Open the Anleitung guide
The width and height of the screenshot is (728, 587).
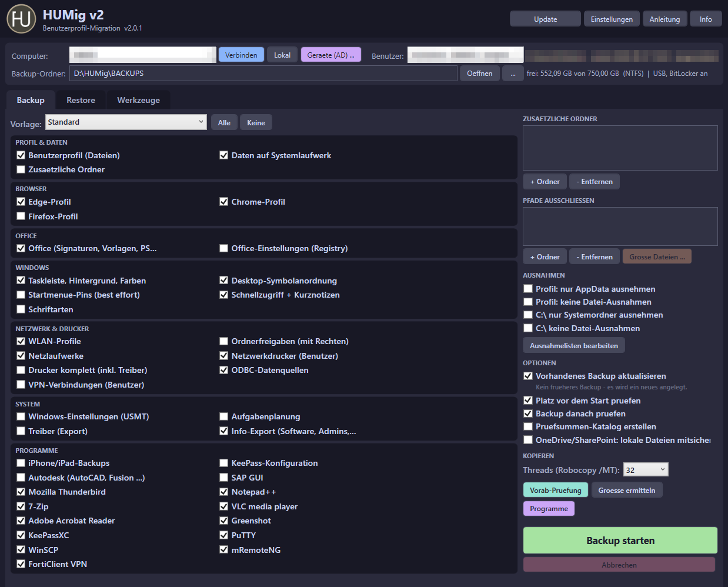(664, 19)
